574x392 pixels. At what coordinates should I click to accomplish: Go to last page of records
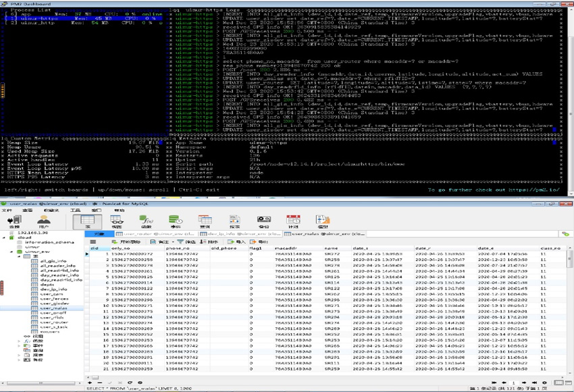coord(534,383)
